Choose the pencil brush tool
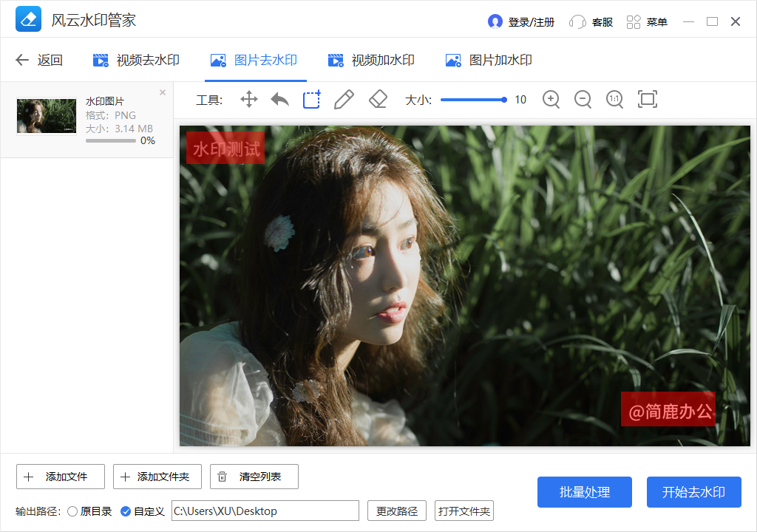The image size is (757, 532). tap(344, 100)
